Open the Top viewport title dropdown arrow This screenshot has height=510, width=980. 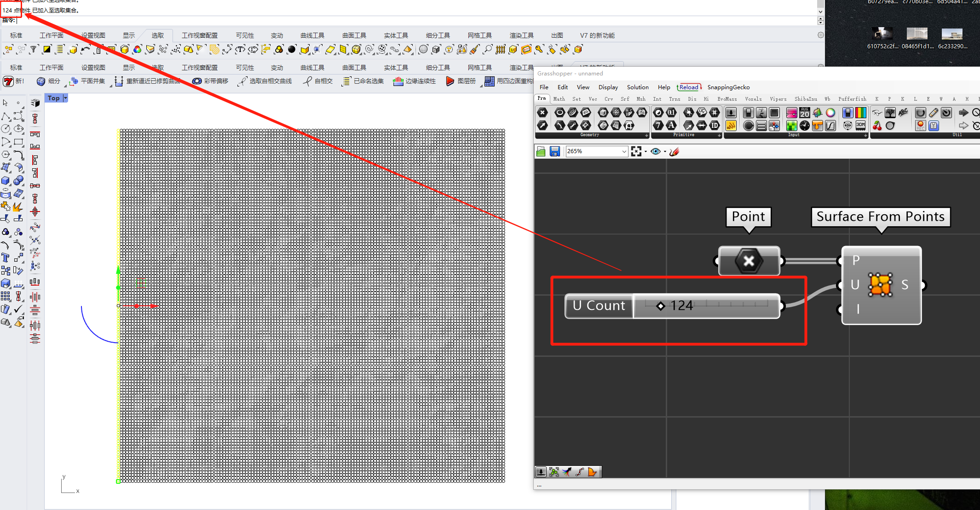pyautogui.click(x=65, y=98)
